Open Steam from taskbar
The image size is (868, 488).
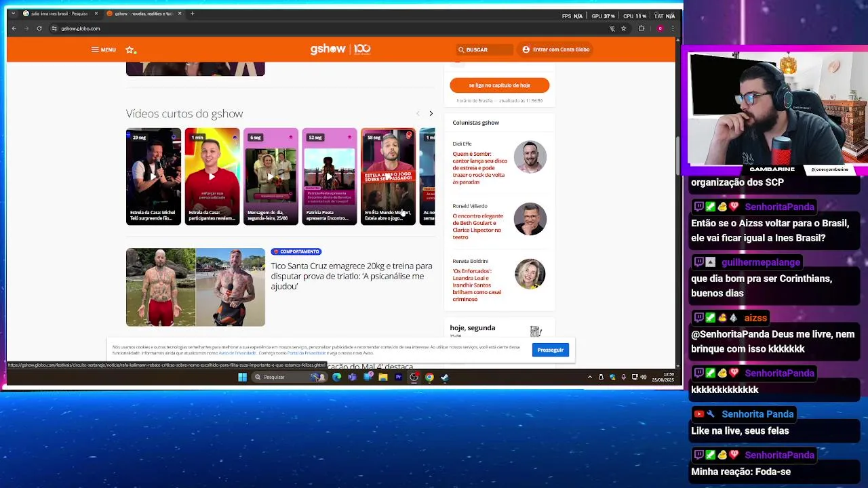445,378
